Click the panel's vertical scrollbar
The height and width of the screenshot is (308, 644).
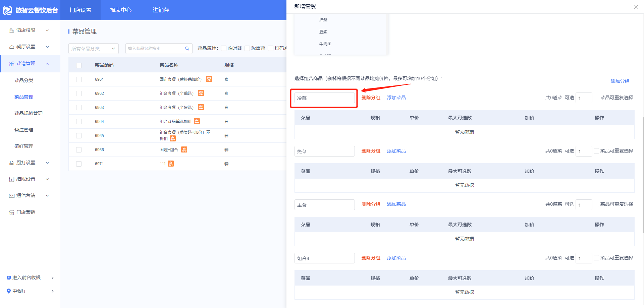[x=643, y=174]
